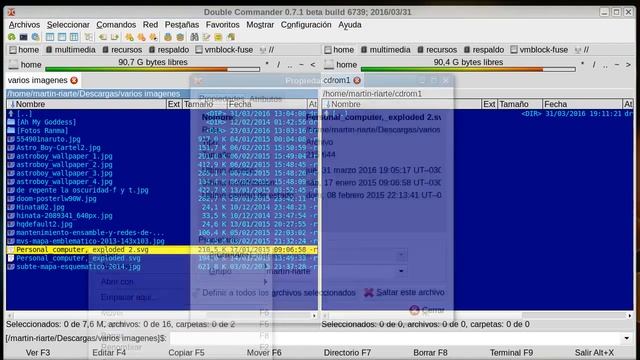
Task: Open the Seleccionar menu
Action: point(68,25)
